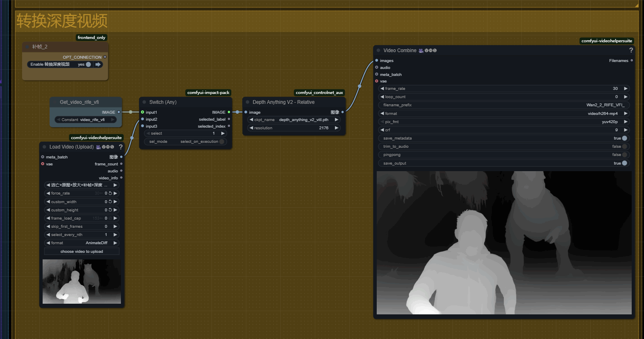Collapse the Switch (Any) node using its dot

(144, 102)
